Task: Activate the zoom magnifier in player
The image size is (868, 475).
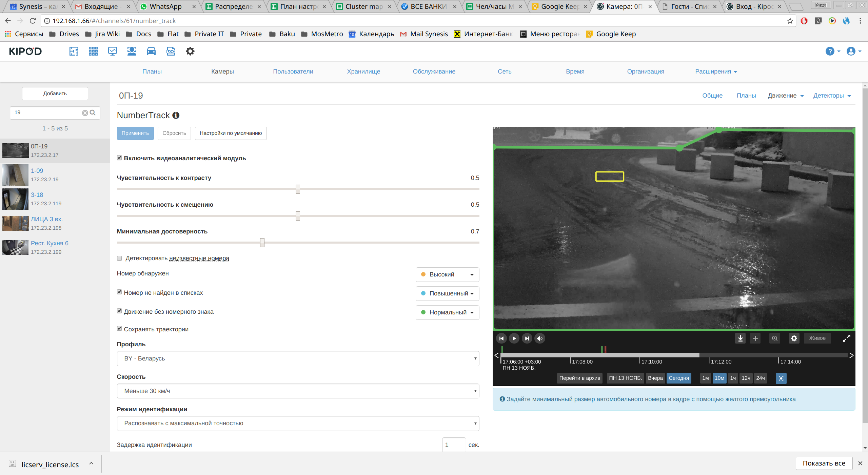Action: click(x=775, y=338)
